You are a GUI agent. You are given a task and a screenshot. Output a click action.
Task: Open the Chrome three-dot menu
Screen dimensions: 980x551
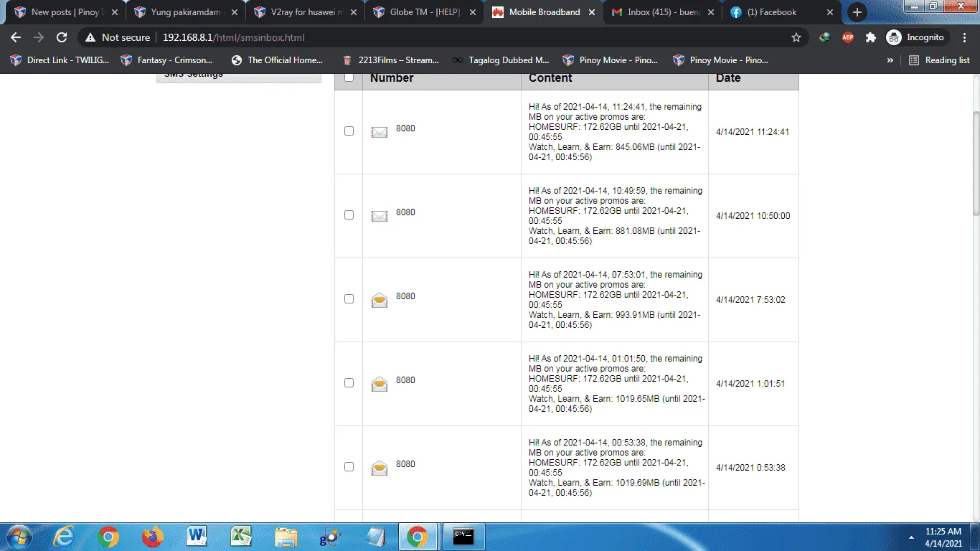point(963,37)
